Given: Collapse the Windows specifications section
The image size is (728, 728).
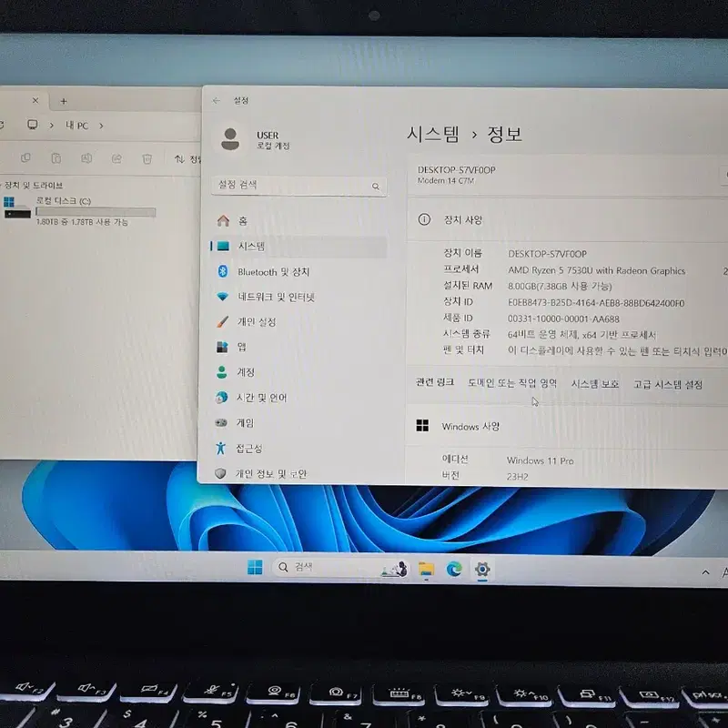Looking at the screenshot, I should coord(567,426).
